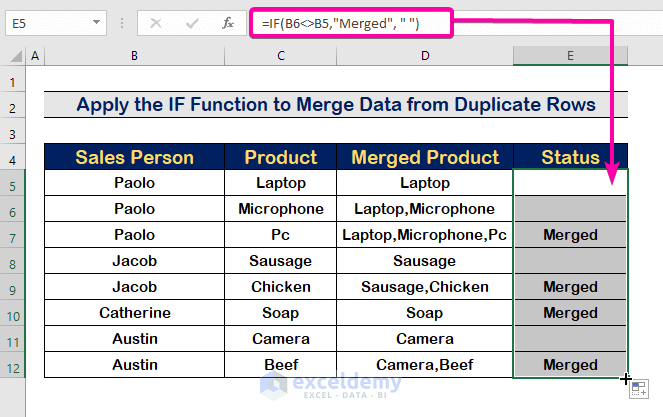663x417 pixels.
Task: Click the Pc product cell
Action: click(281, 235)
